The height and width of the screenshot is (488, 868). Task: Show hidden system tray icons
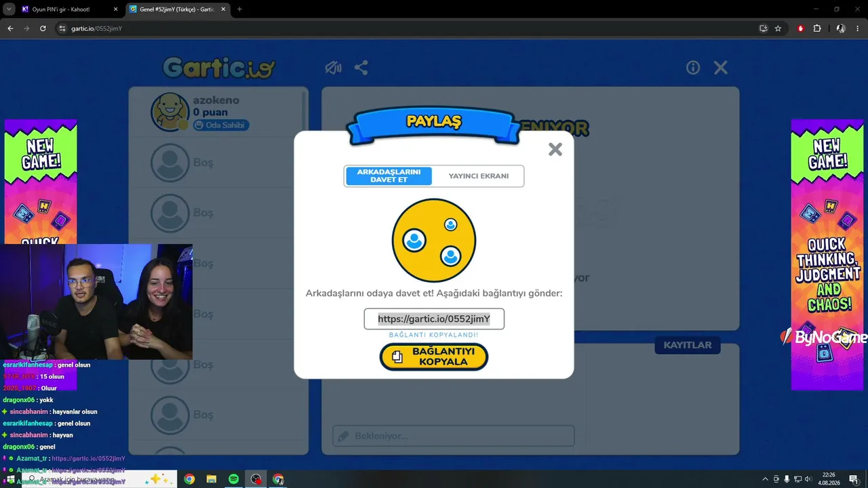[x=766, y=479]
